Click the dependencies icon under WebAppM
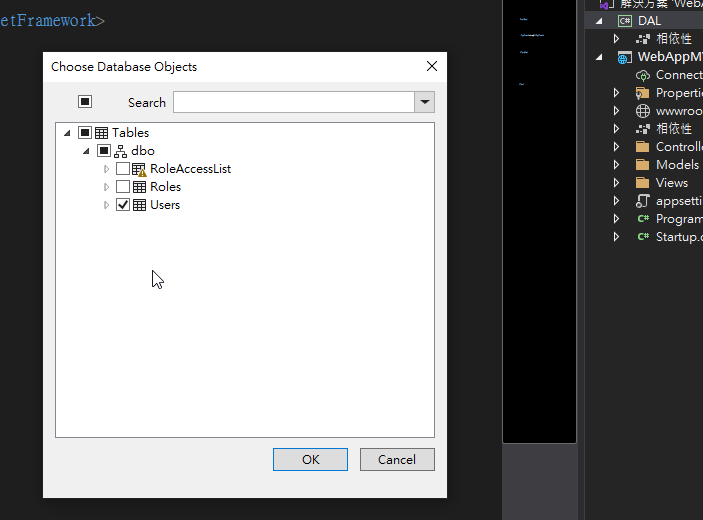Image resolution: width=703 pixels, height=520 pixels. [642, 129]
